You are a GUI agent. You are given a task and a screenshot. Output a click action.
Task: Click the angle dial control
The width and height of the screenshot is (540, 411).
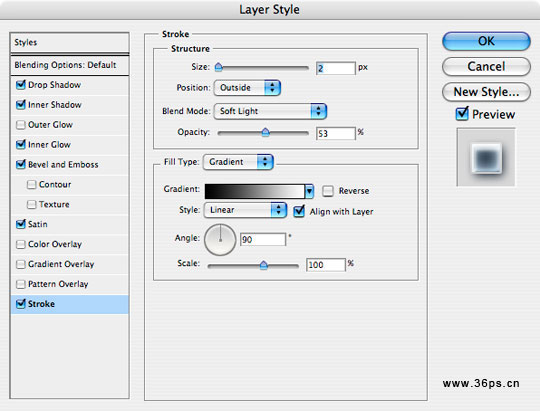(x=220, y=240)
